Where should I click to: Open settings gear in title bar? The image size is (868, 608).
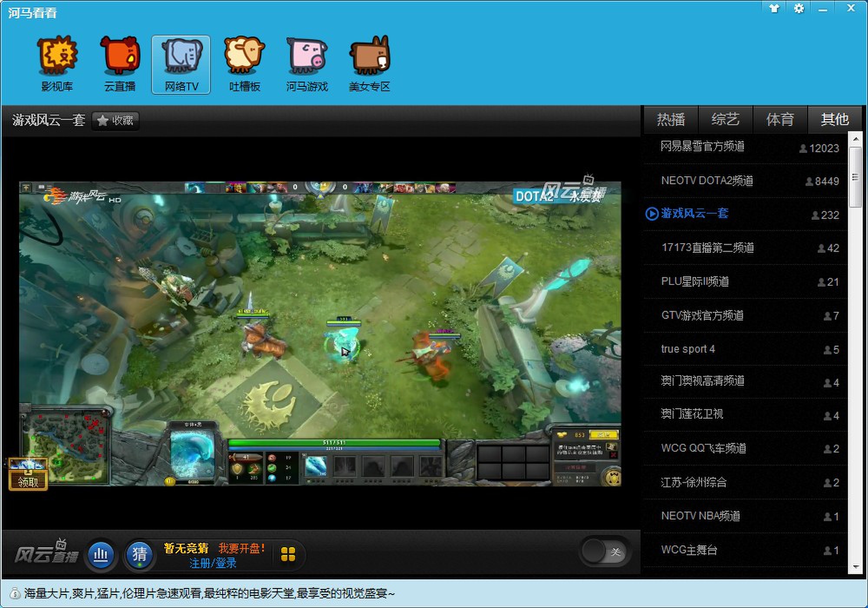click(x=799, y=9)
